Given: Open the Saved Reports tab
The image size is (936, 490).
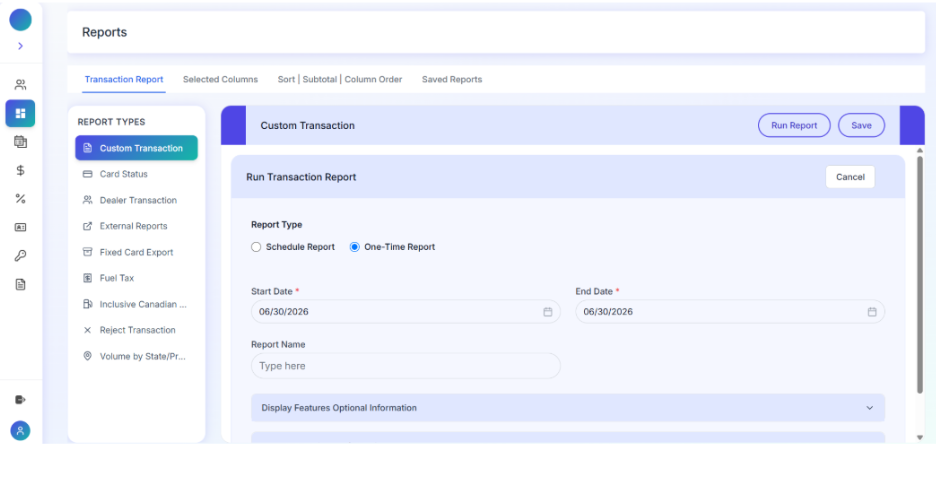Looking at the screenshot, I should pyautogui.click(x=452, y=79).
